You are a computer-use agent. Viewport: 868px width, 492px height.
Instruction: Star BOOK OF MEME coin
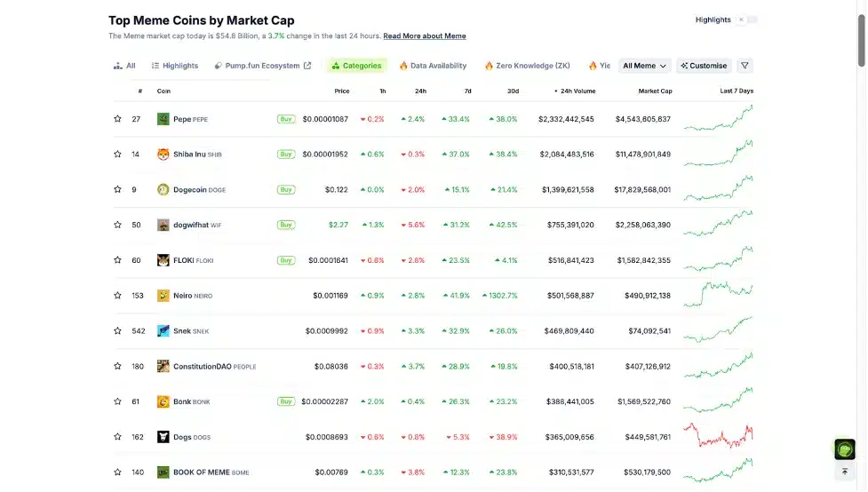click(117, 472)
